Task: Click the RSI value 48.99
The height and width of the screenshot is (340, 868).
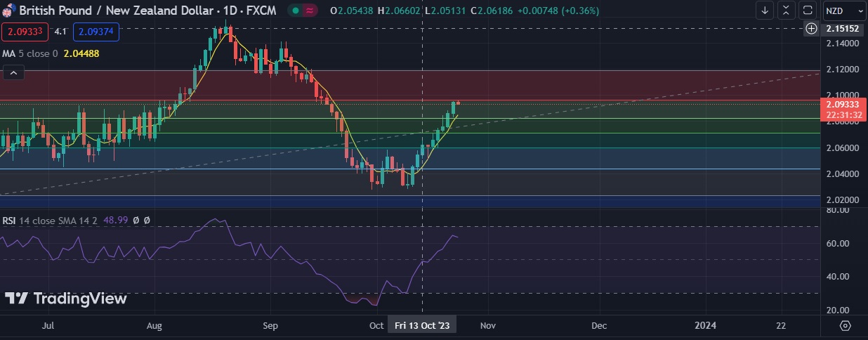Action: point(115,221)
